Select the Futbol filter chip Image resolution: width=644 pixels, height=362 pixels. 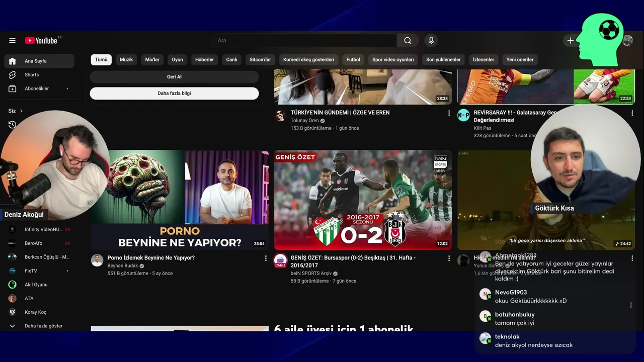click(x=353, y=60)
